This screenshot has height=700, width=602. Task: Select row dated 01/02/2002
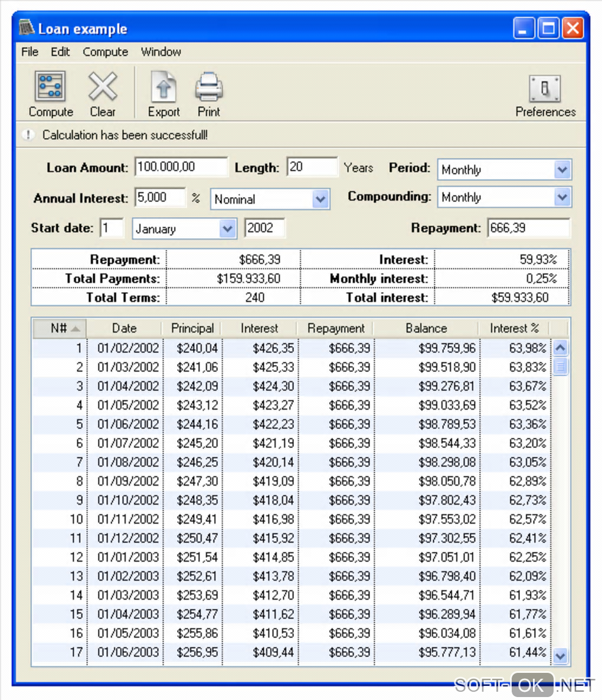point(292,348)
